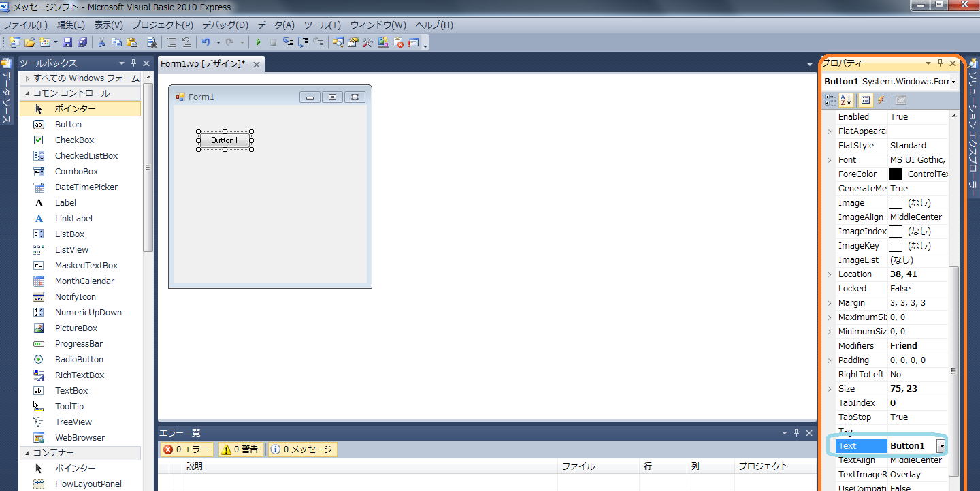Select the RadioButton control in Toolbox
Viewport: 980px width, 491px height.
pyautogui.click(x=80, y=360)
